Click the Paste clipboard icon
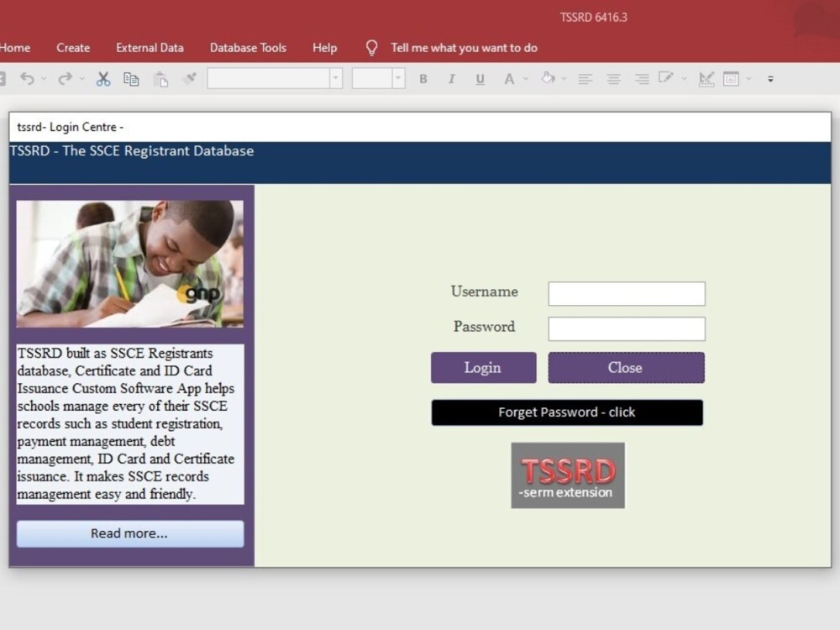 coord(160,79)
